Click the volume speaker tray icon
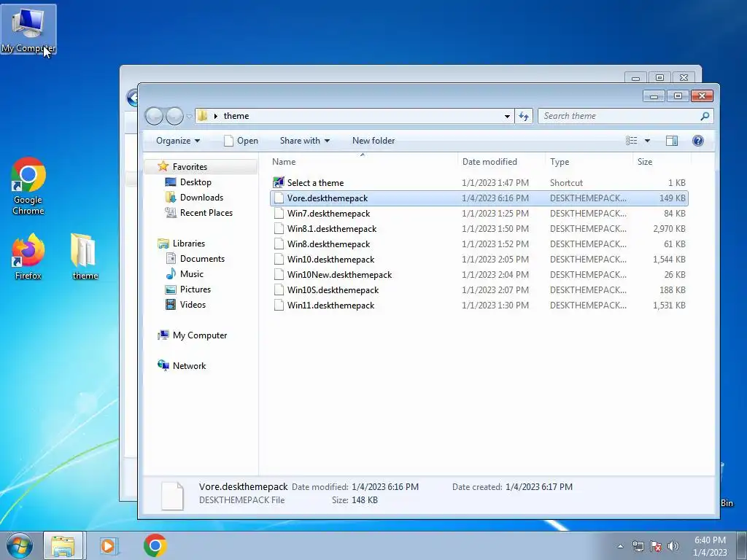This screenshot has width=747, height=560. point(673,546)
